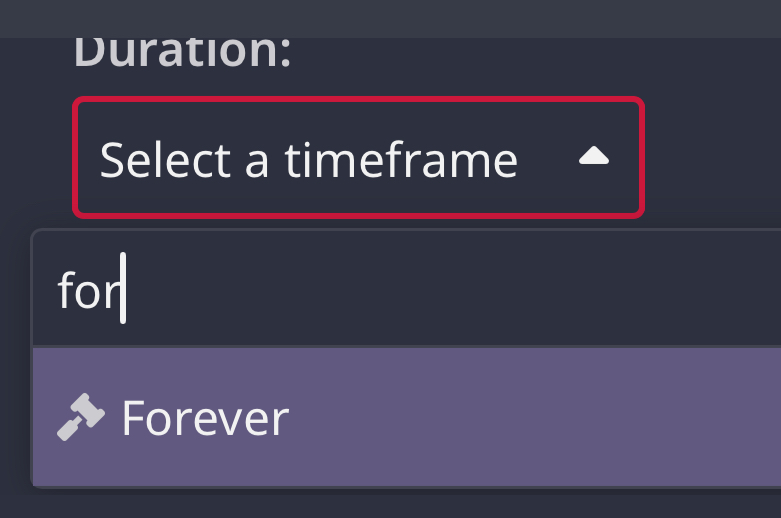Select the permanent Forever timeframe entry
The image size is (781, 518).
(205, 418)
